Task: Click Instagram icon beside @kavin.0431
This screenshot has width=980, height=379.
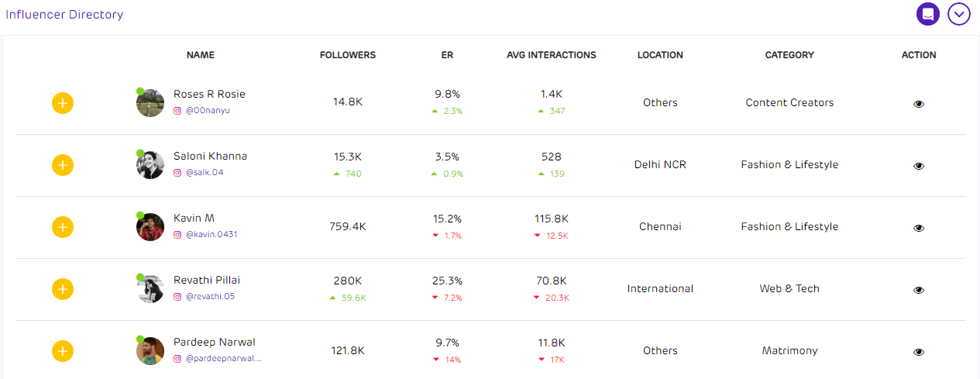Action: pos(177,235)
